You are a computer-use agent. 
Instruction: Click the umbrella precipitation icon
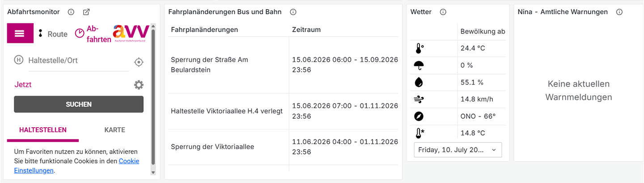click(x=419, y=66)
